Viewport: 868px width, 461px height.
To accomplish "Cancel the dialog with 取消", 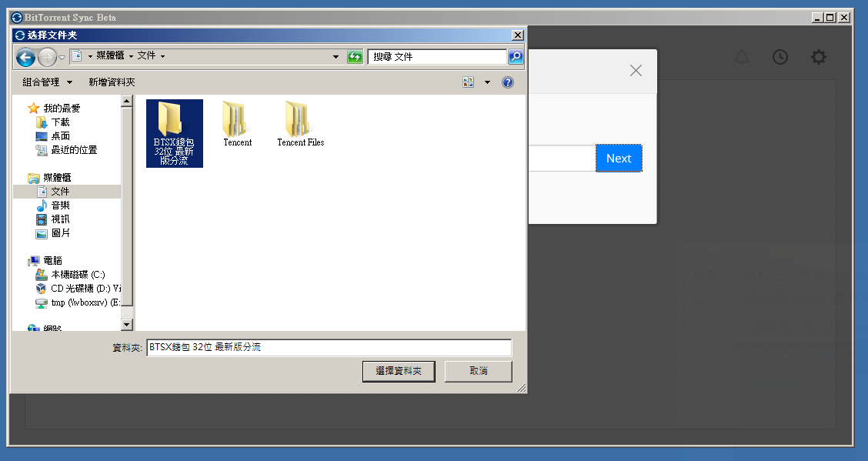I will (479, 372).
